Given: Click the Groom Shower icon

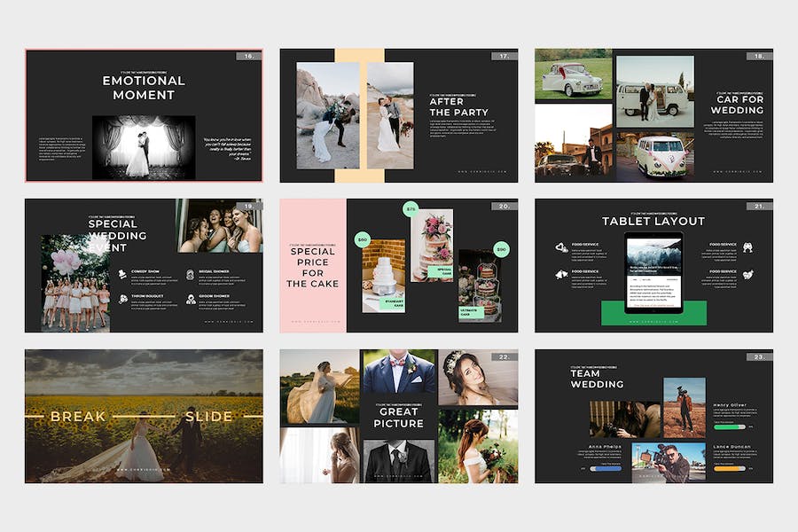Looking at the screenshot, I should point(191,299).
